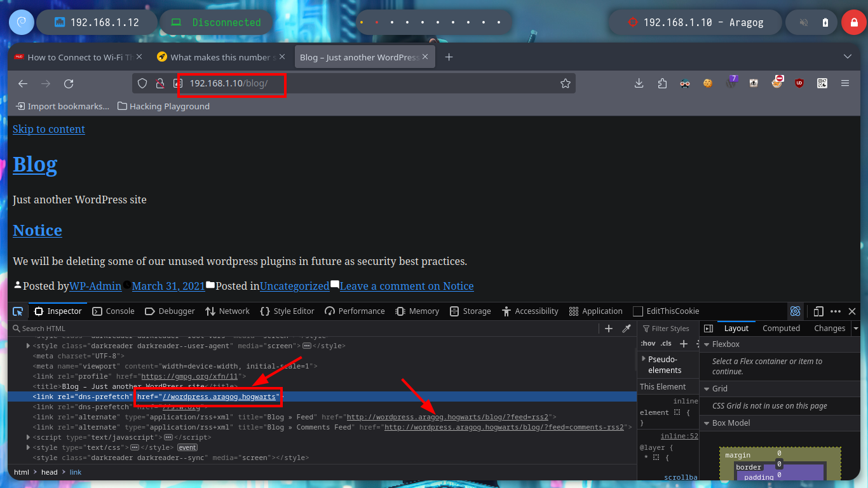The image size is (868, 488).
Task: Click the create new node plus icon
Action: (609, 329)
